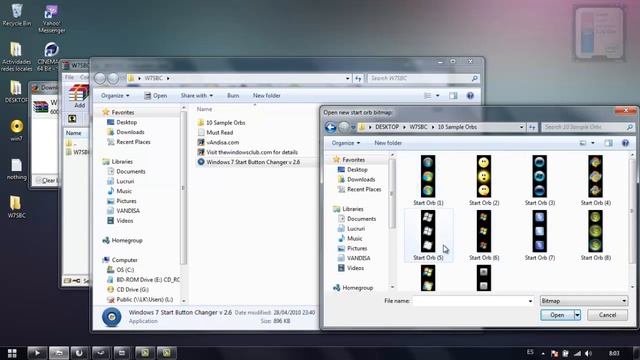Open Share with menu in W7SBC window

pos(197,96)
